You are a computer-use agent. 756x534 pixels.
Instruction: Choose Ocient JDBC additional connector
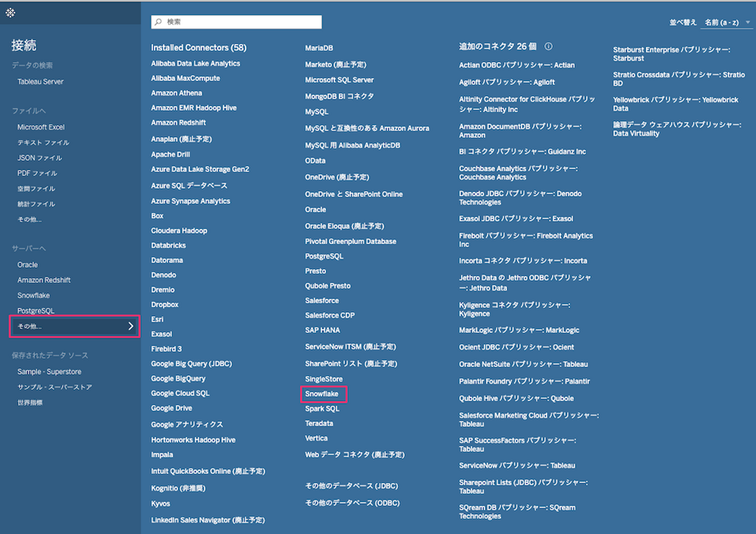pyautogui.click(x=517, y=347)
